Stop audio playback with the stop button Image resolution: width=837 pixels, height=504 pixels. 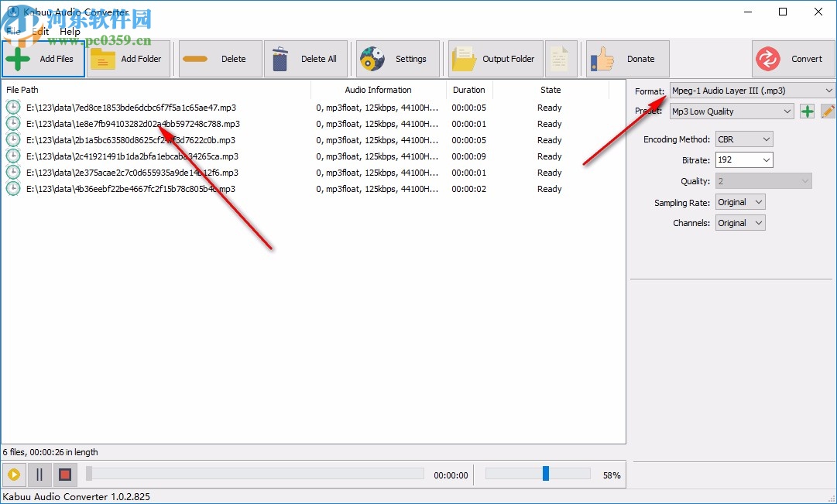(64, 475)
